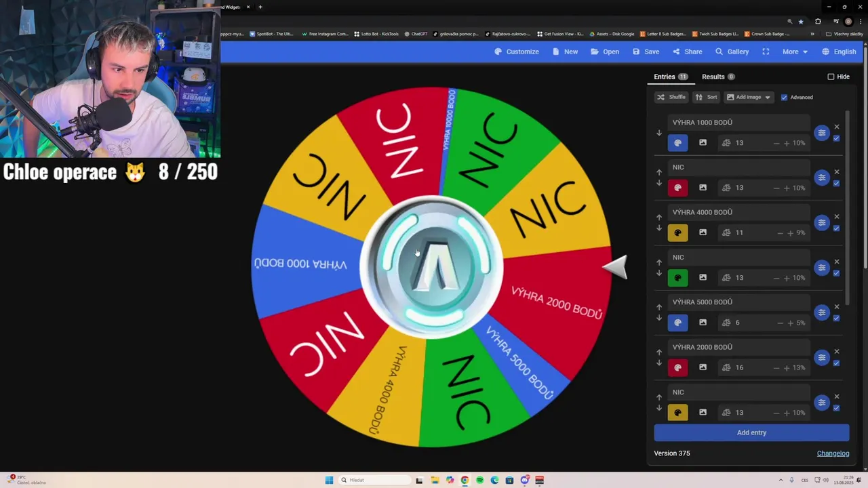Change color of VÝHRA 4000 BODŮ entry
The height and width of the screenshot is (488, 868).
tap(677, 232)
